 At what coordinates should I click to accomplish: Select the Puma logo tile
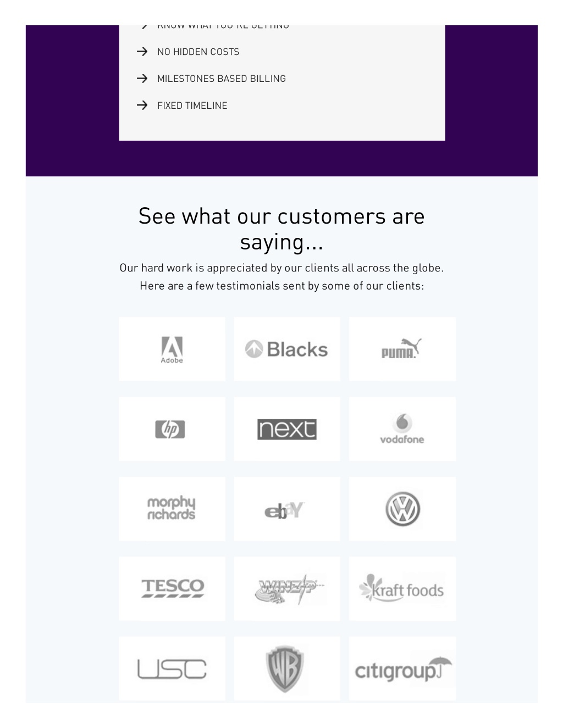point(402,349)
